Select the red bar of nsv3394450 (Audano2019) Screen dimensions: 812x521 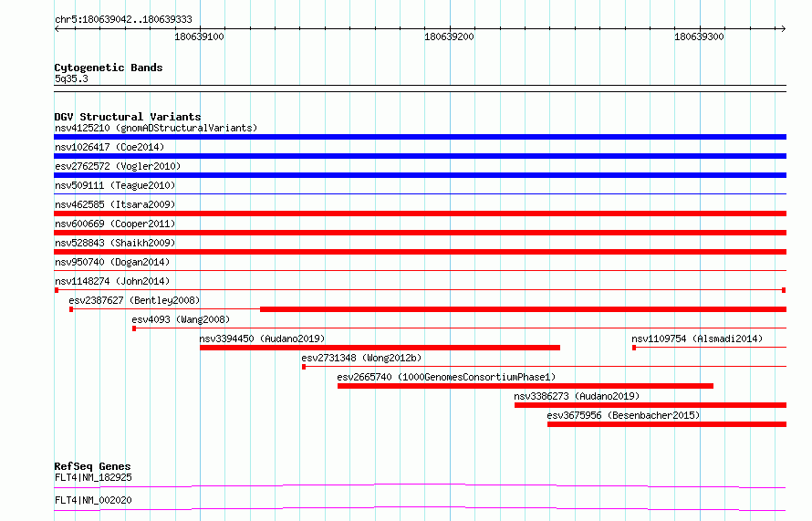point(380,348)
